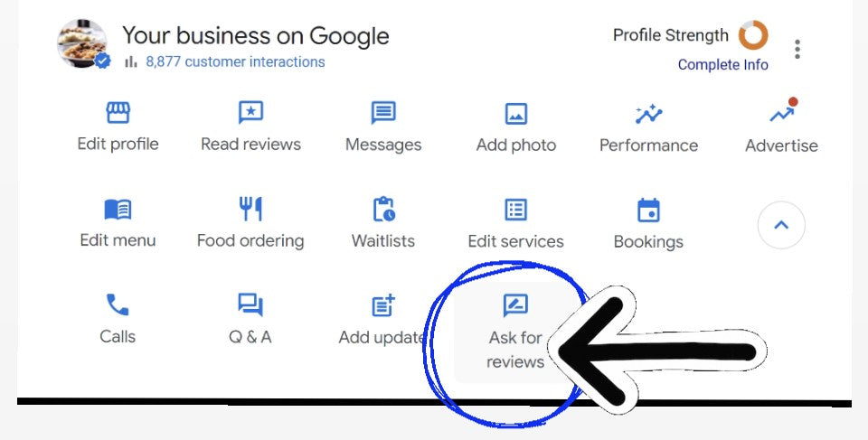Open the Advertise trend arrow icon

pos(781,115)
